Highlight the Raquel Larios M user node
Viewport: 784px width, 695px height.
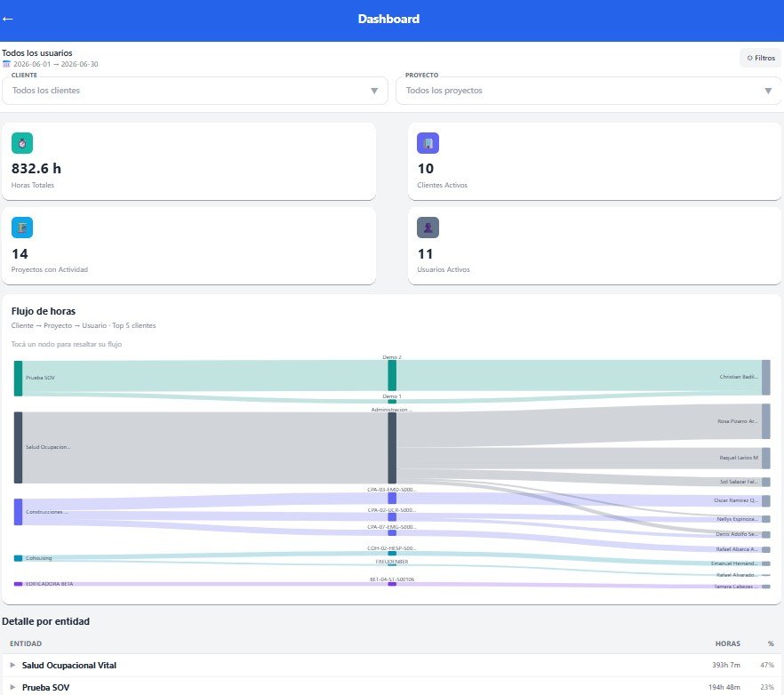(x=766, y=458)
